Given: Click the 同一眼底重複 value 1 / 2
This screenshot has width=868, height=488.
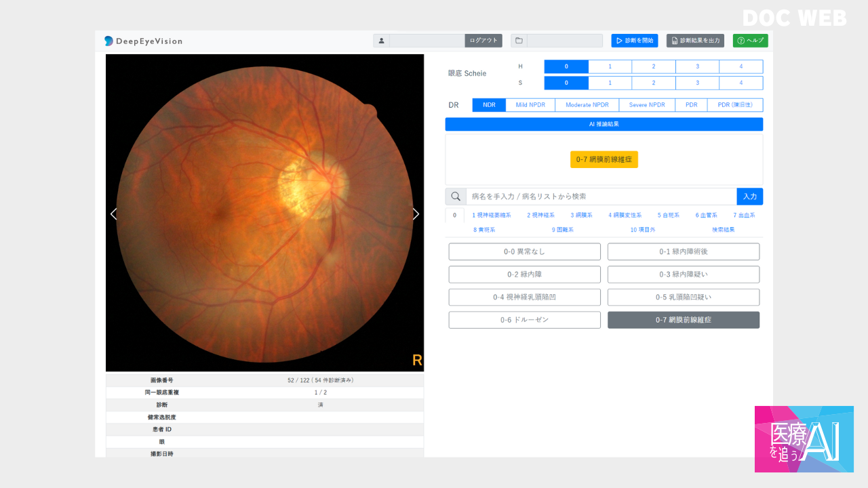Looking at the screenshot, I should 320,392.
